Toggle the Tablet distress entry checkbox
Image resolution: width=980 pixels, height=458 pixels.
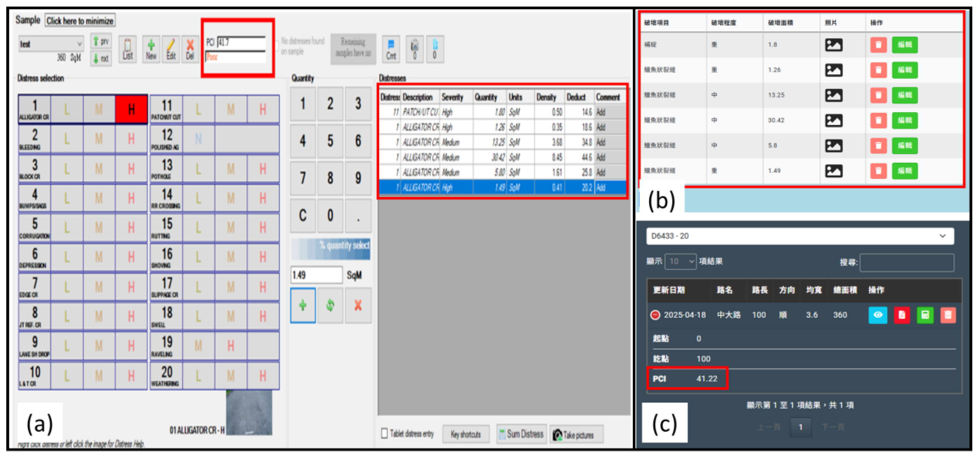point(384,433)
